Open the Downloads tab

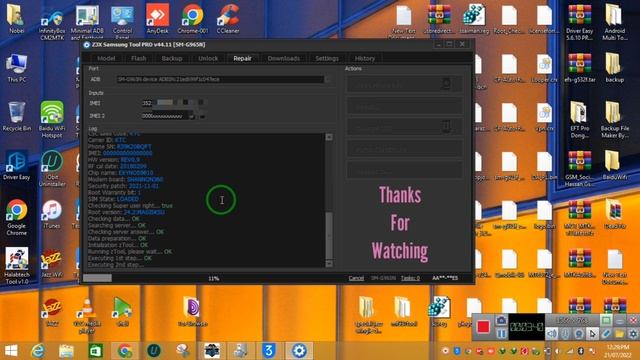pos(284,58)
